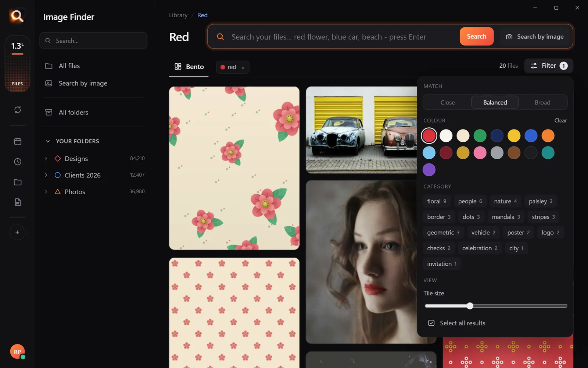588x368 pixels.
Task: Toggle the floral category filter
Action: coord(437,201)
